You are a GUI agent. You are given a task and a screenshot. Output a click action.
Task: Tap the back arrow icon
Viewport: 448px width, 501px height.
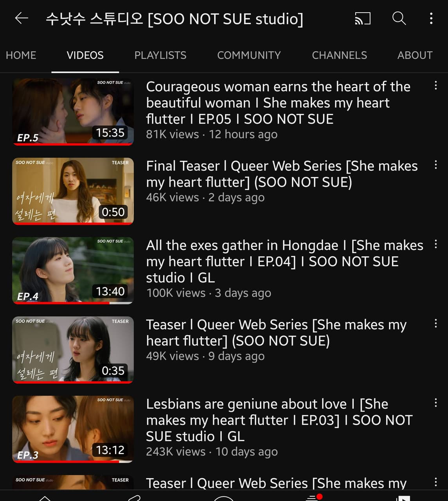[x=22, y=18]
